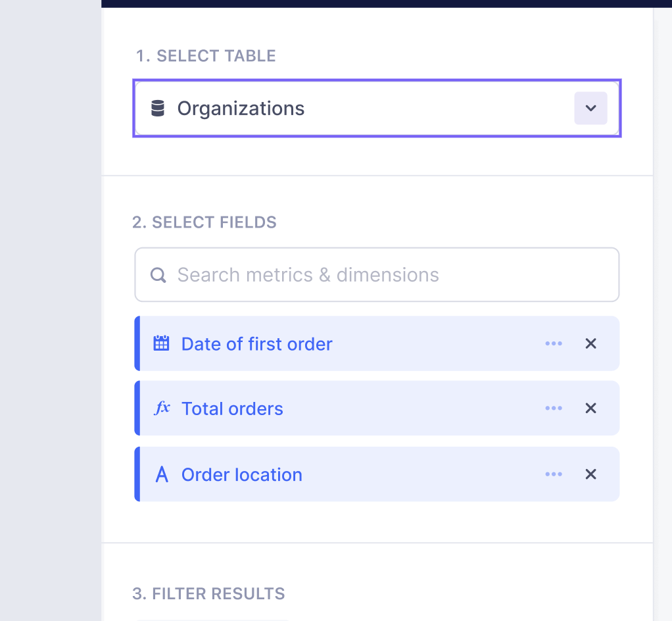672x621 pixels.
Task: Click the SELECT FIELDS section heading
Action: click(204, 222)
